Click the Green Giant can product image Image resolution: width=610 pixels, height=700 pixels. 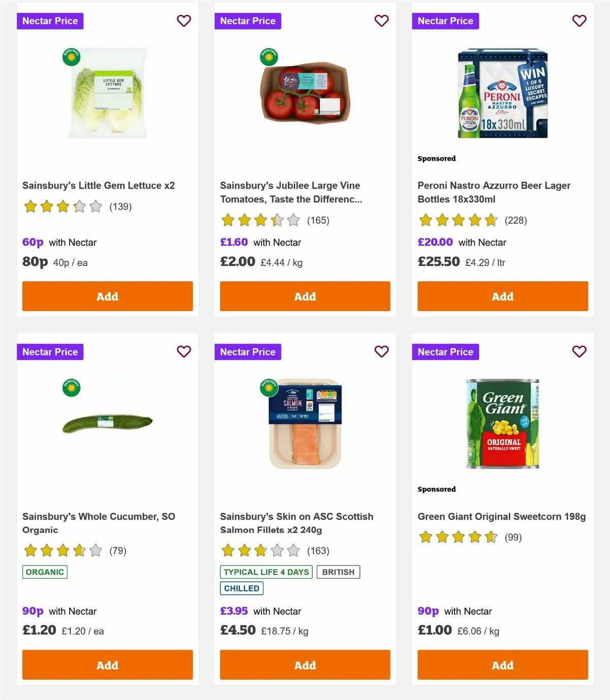502,422
